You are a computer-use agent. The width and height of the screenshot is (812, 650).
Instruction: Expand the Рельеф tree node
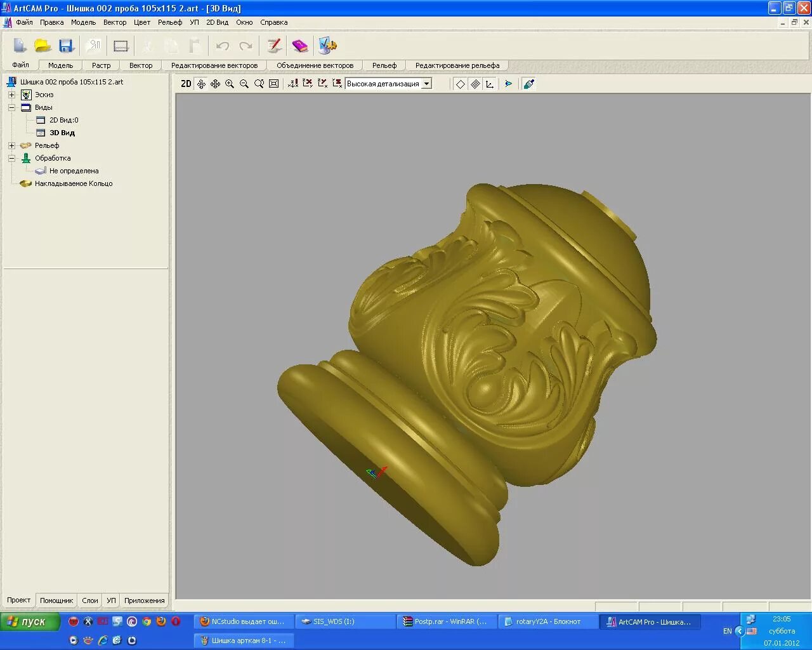click(x=11, y=145)
